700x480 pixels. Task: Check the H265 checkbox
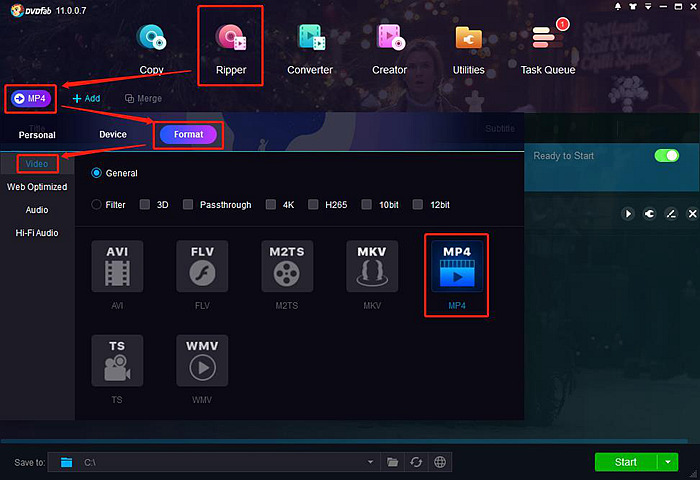point(313,205)
